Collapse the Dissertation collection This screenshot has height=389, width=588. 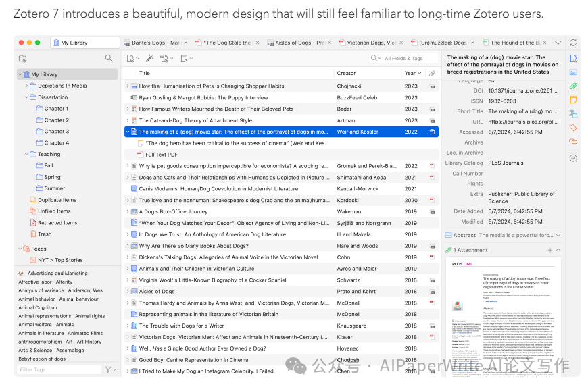(26, 97)
